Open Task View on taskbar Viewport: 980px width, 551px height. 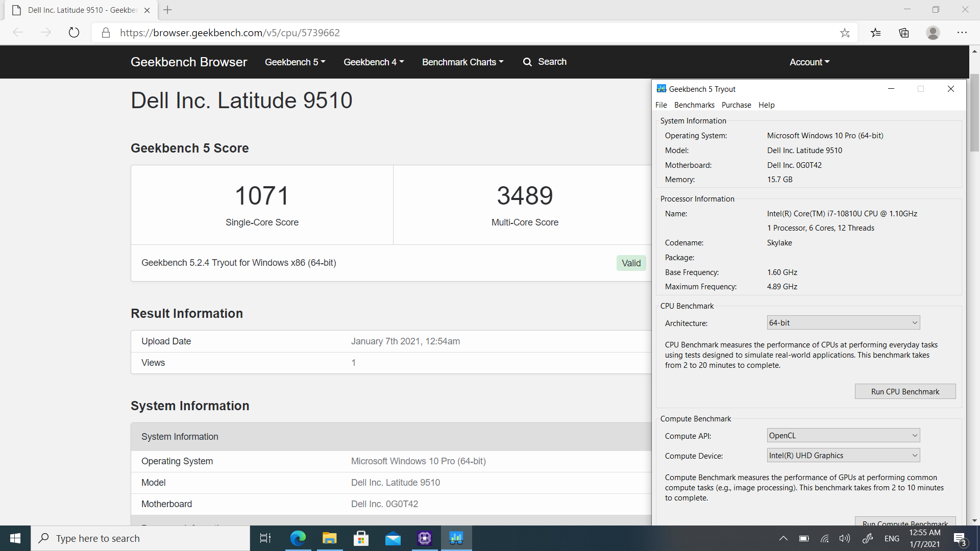[x=265, y=538]
